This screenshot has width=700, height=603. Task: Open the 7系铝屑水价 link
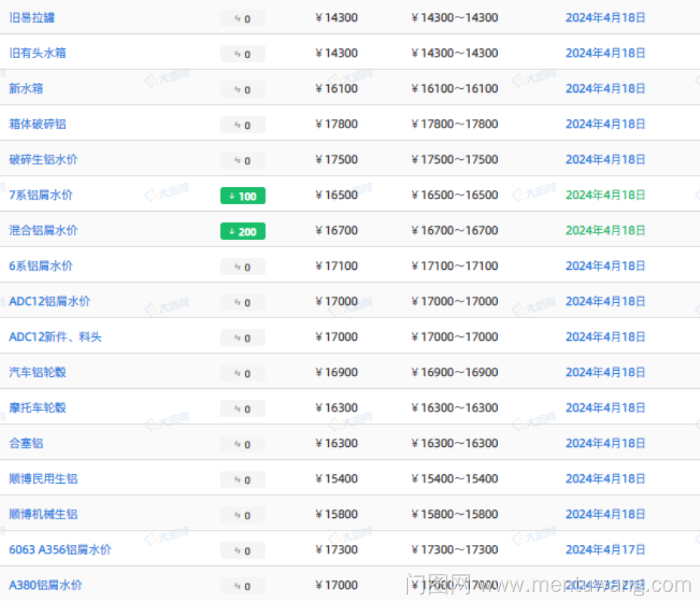point(41,194)
